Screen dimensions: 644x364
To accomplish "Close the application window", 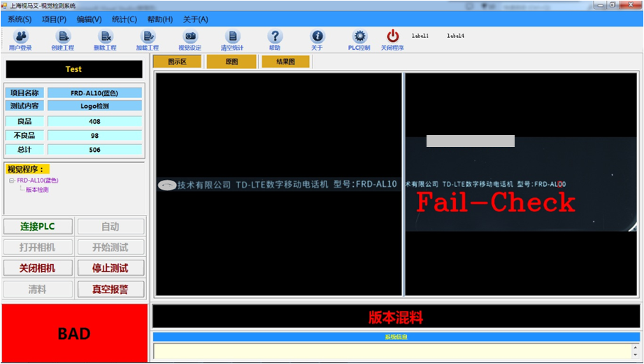I will 631,5.
